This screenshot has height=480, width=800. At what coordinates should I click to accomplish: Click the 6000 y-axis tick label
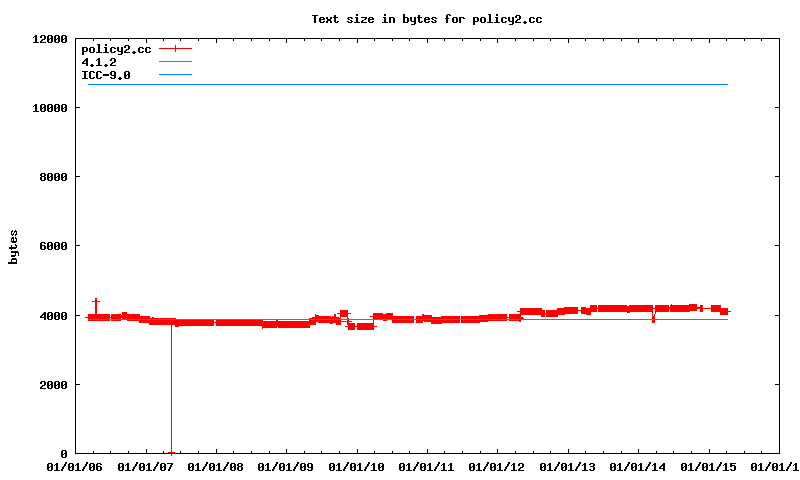(x=52, y=246)
